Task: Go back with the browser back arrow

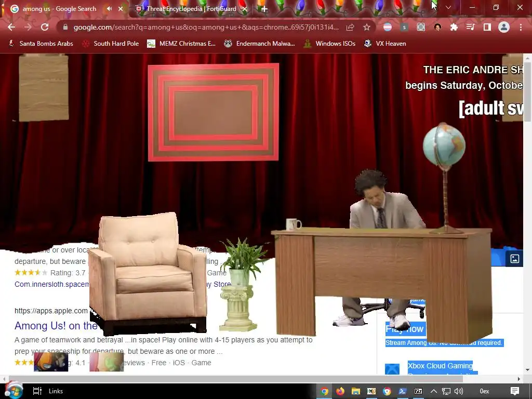Action: point(11,27)
